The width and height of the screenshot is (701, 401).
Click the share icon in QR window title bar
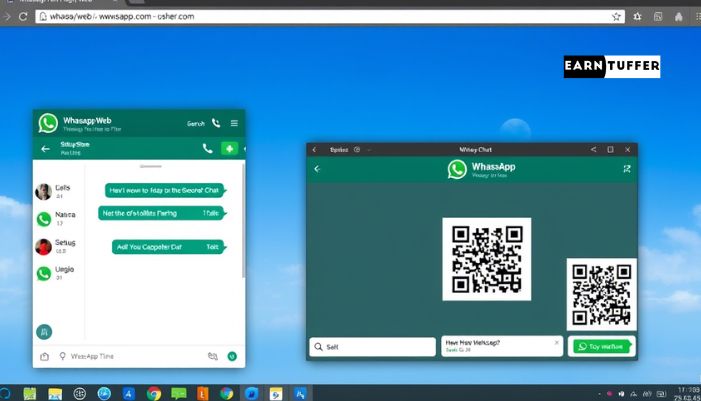(593, 149)
